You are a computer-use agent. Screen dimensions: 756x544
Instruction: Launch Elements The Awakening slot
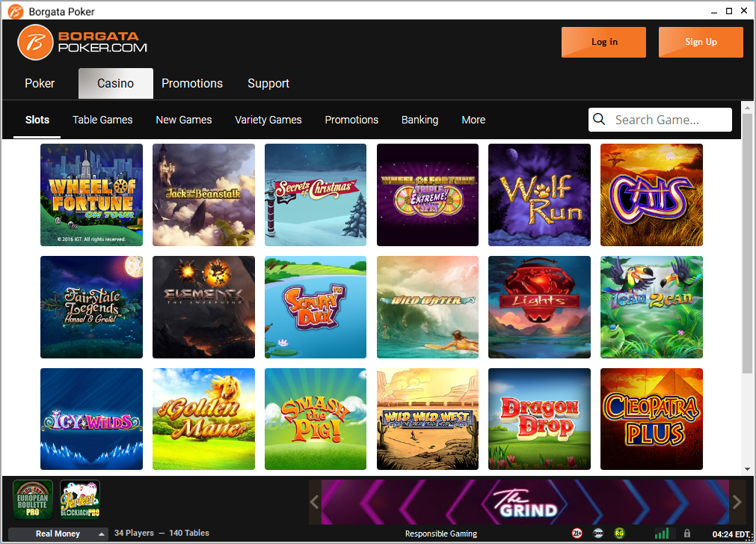pos(203,308)
